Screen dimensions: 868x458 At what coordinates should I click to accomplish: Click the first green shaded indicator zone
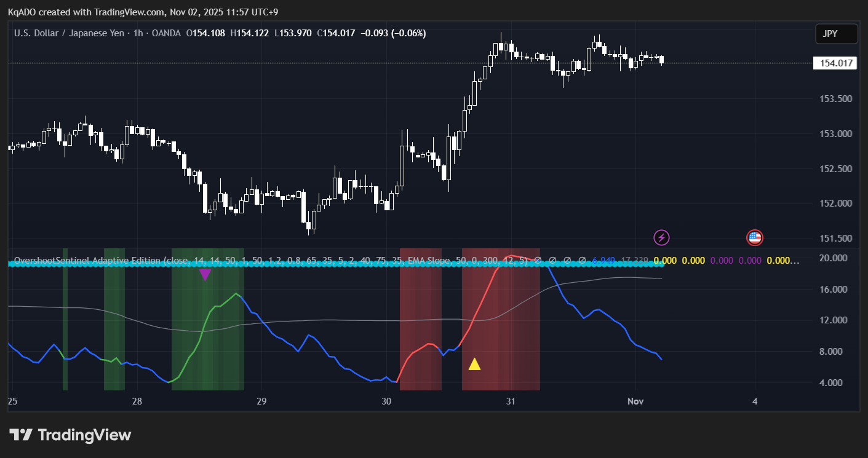[65, 332]
